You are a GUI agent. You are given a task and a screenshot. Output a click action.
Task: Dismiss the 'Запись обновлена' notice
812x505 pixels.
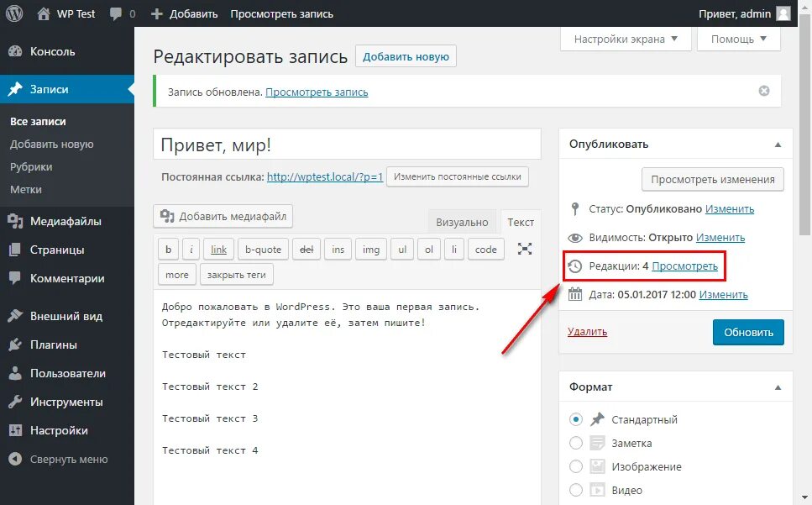coord(764,91)
